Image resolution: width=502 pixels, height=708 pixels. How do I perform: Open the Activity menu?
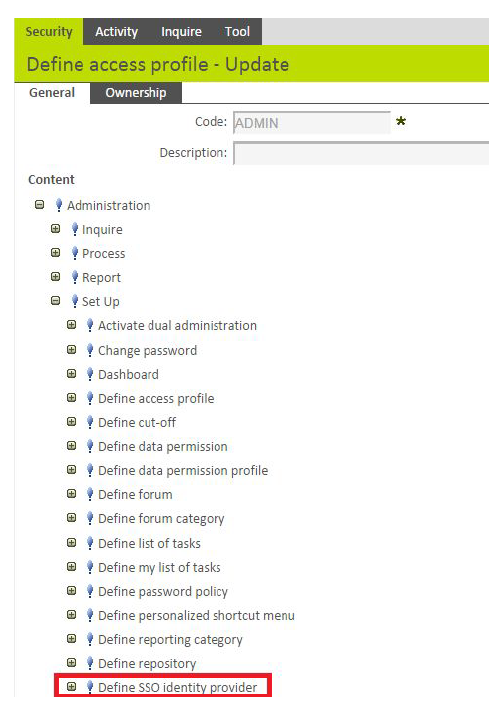pos(116,32)
